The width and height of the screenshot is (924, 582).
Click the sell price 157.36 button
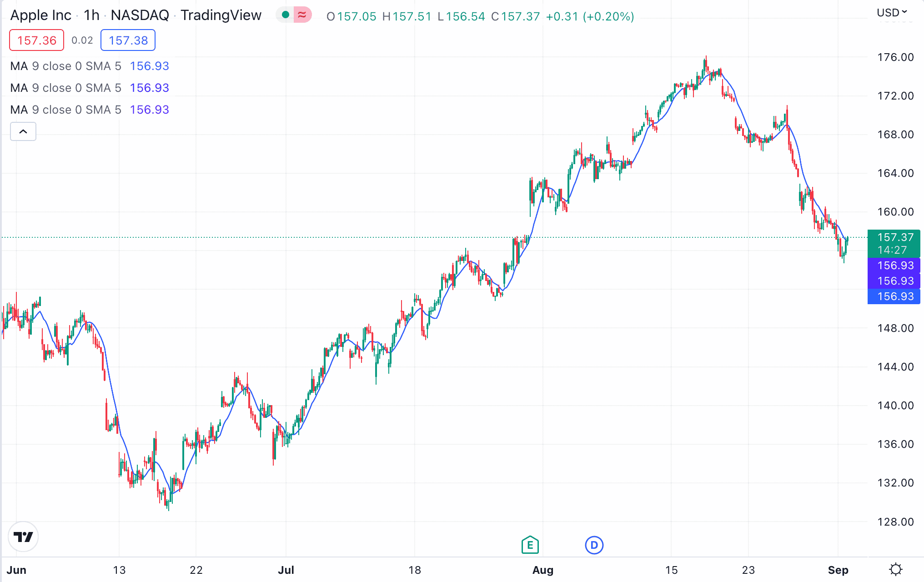coord(37,40)
